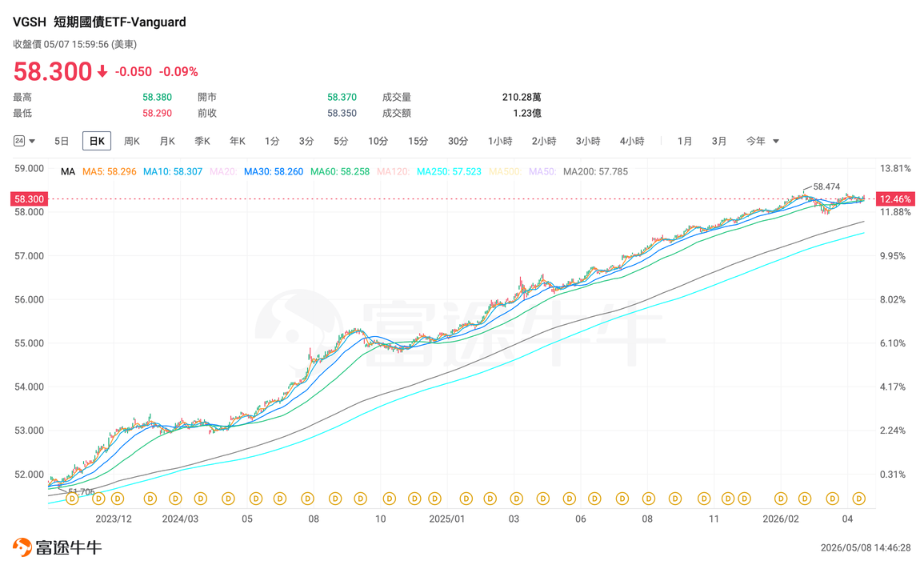
Task: Toggle the MA250: 57.523 line
Action: (449, 171)
